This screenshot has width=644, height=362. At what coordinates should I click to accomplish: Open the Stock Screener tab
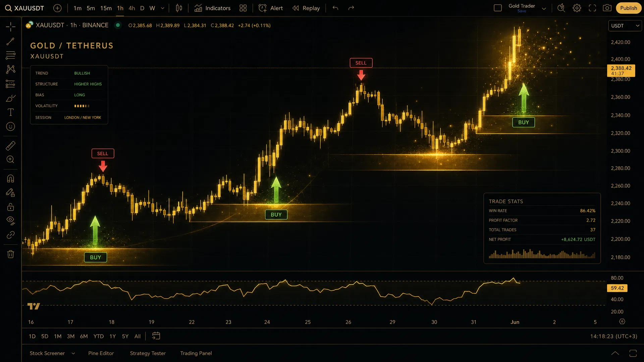point(47,353)
